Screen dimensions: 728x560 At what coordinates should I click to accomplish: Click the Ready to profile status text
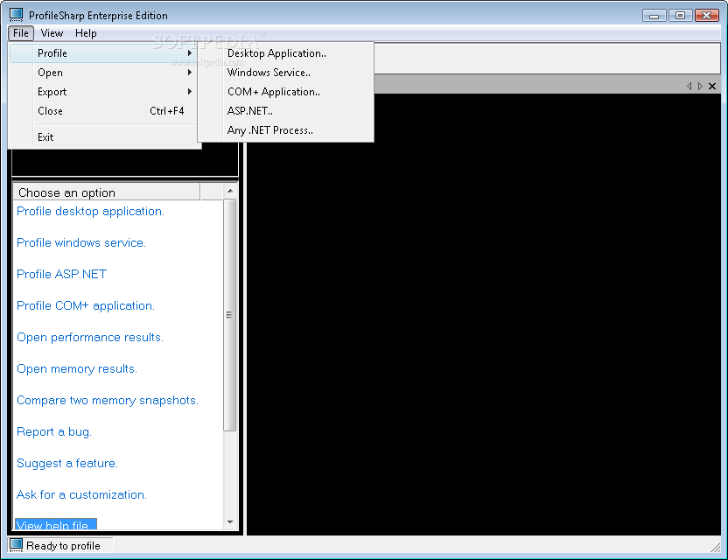(63, 546)
